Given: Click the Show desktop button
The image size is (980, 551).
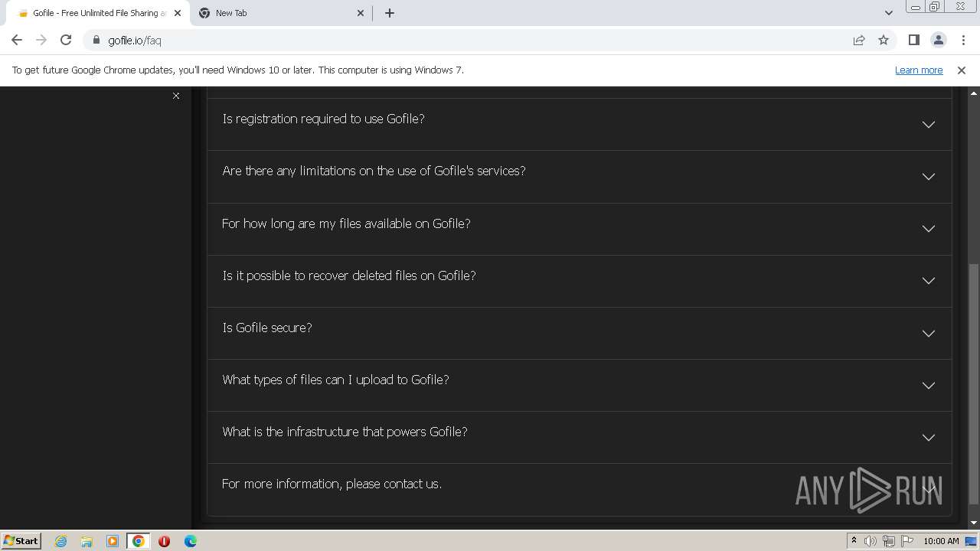Looking at the screenshot, I should point(972,541).
